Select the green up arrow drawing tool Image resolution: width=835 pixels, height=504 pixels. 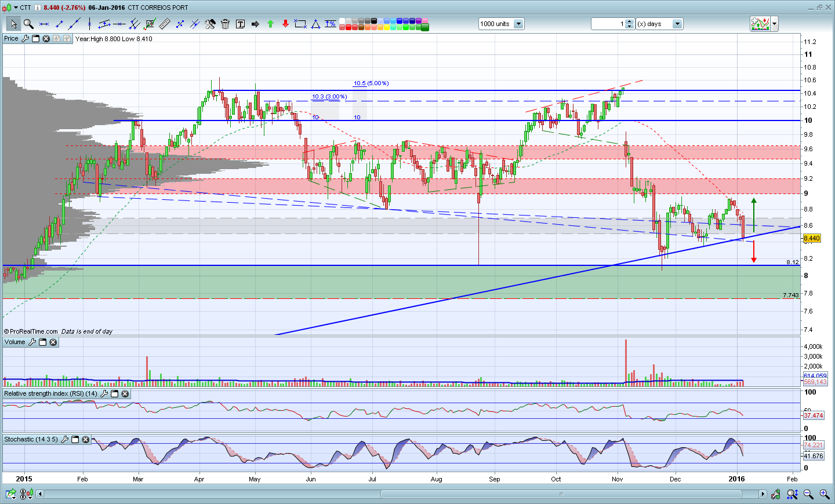[x=270, y=24]
